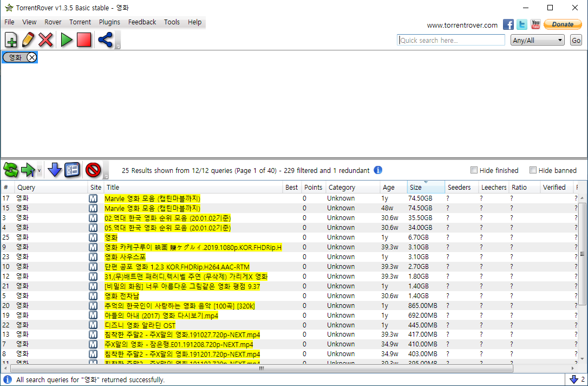
Task: Click site icon for row 25
Action: click(x=93, y=237)
